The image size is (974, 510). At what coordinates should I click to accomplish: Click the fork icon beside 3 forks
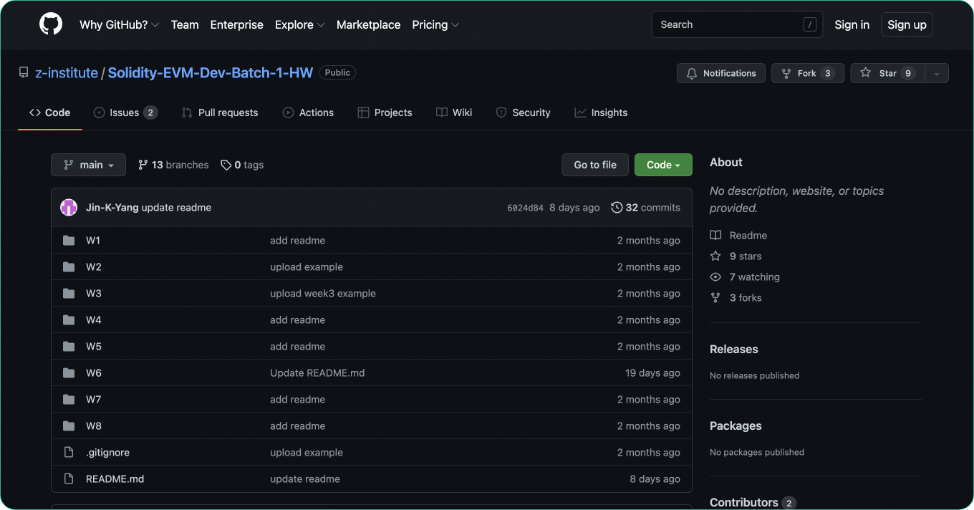pos(715,299)
